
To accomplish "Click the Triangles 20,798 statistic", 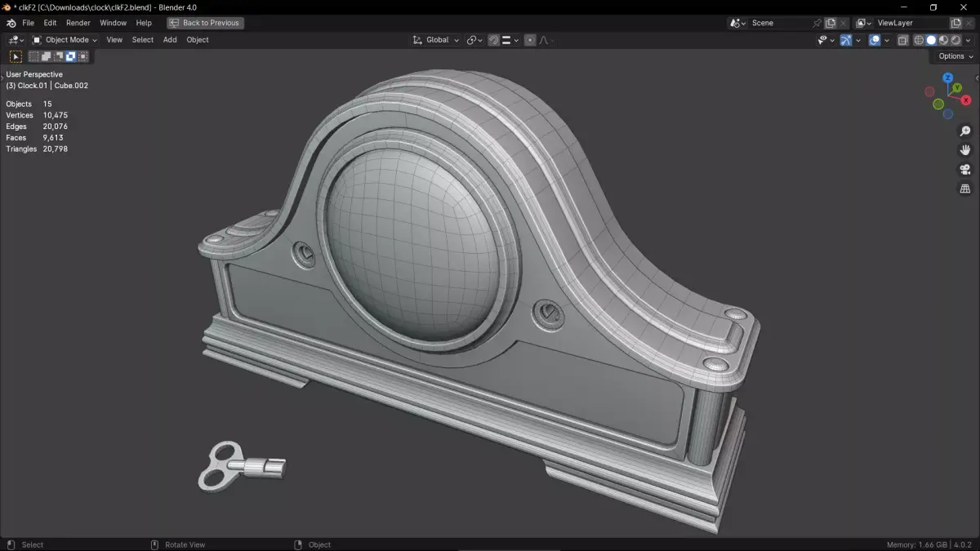I will (x=37, y=149).
